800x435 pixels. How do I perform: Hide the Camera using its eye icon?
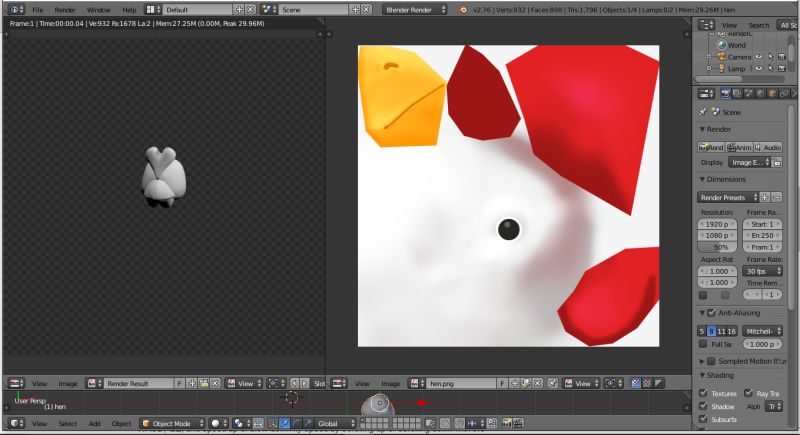coord(759,57)
